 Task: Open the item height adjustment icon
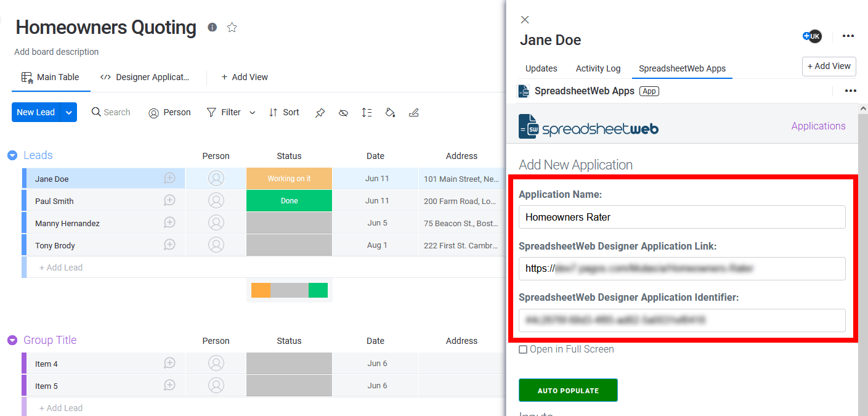[x=367, y=112]
